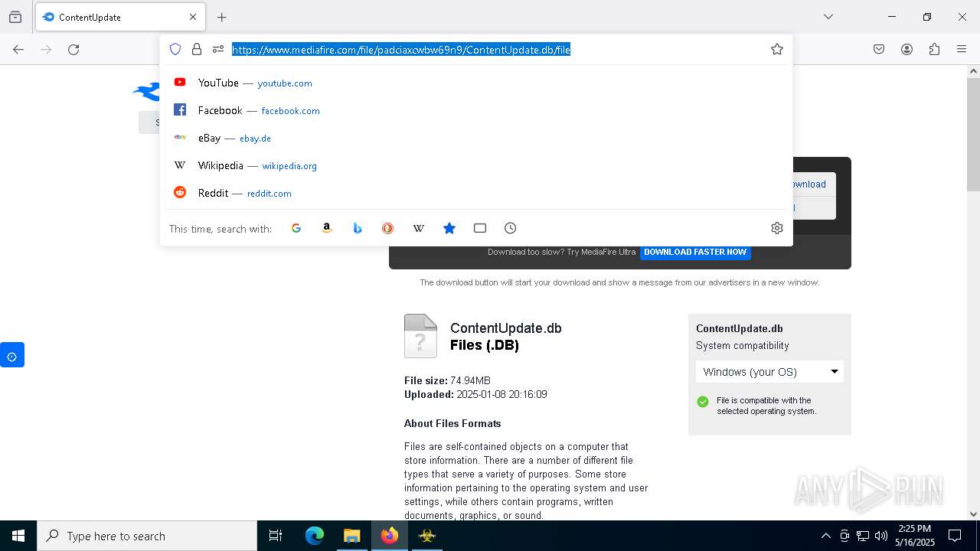
Task: Open volume control in tray
Action: point(881,536)
